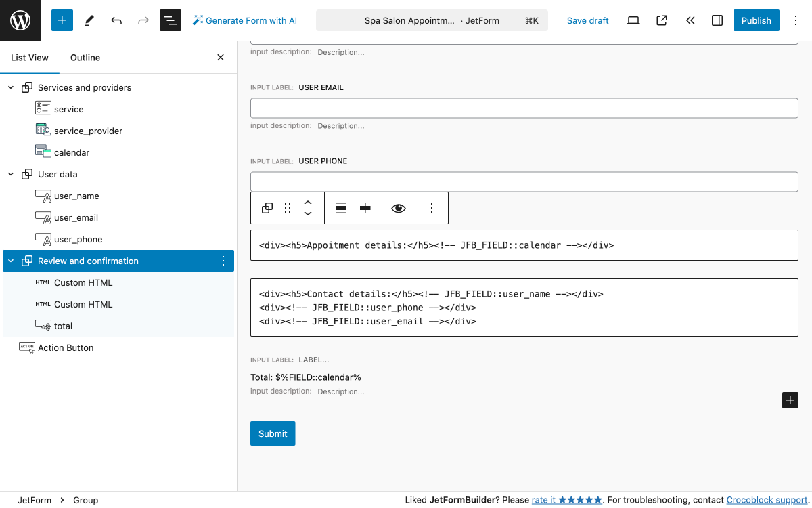812x508 pixels.
Task: Switch to the Outline tab
Action: [x=85, y=58]
